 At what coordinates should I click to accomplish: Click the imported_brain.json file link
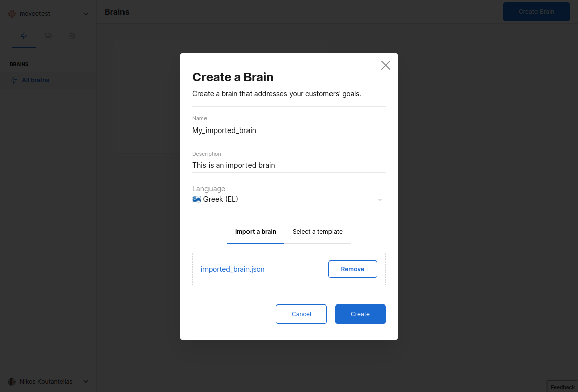coord(233,269)
